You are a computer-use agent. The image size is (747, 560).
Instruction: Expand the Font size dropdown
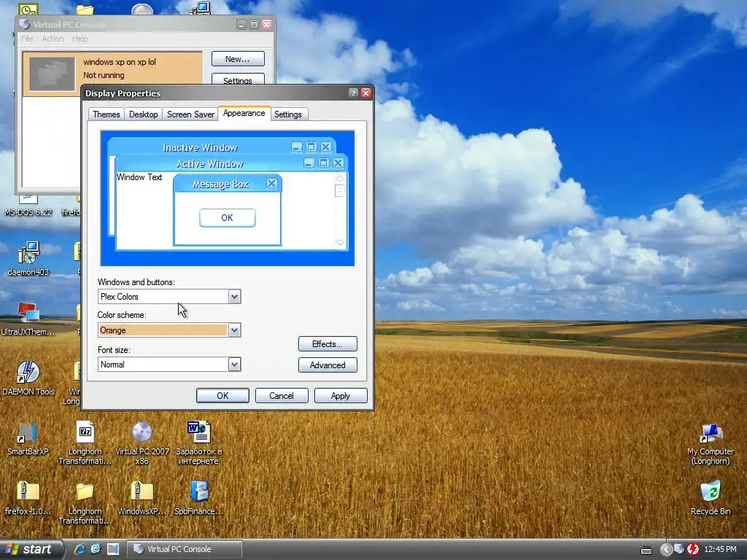click(x=234, y=365)
